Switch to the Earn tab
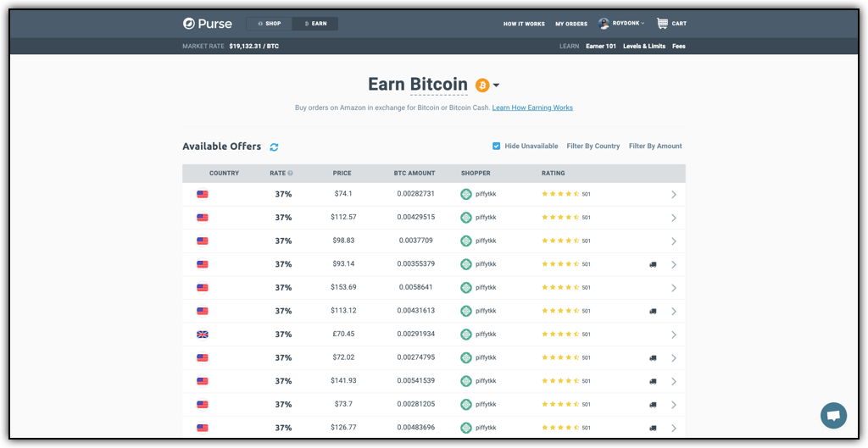This screenshot has height=448, width=868. [x=315, y=24]
